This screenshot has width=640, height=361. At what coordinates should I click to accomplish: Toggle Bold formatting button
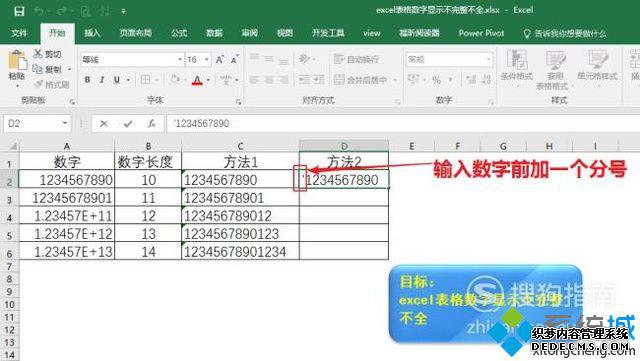pos(87,80)
